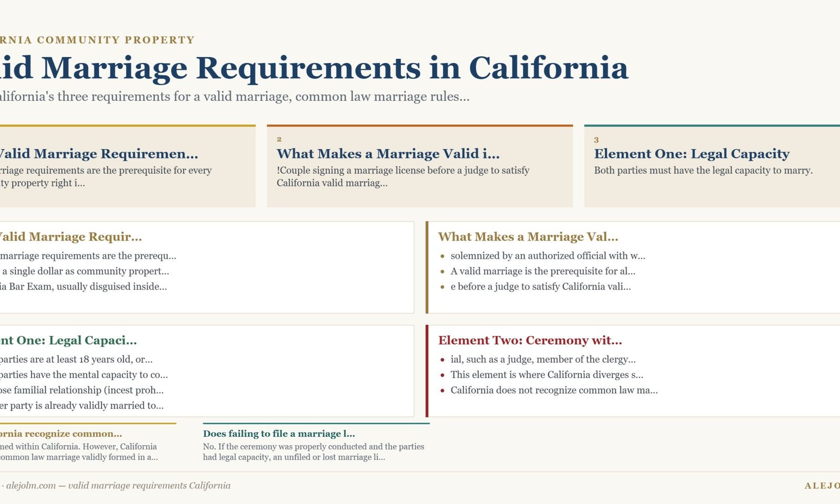Click the 'ALEJO' footer brand text
The width and height of the screenshot is (840, 504).
822,486
